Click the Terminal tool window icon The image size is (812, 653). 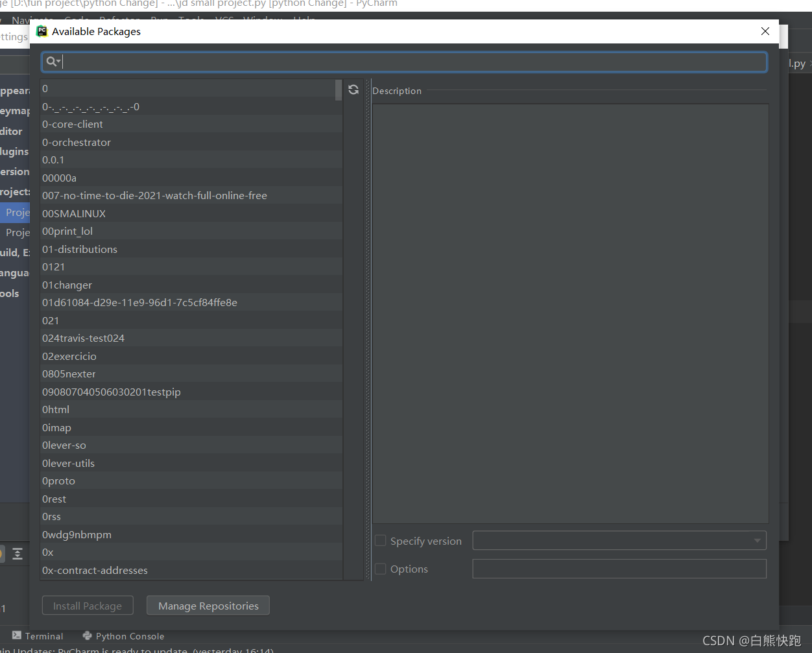17,635
